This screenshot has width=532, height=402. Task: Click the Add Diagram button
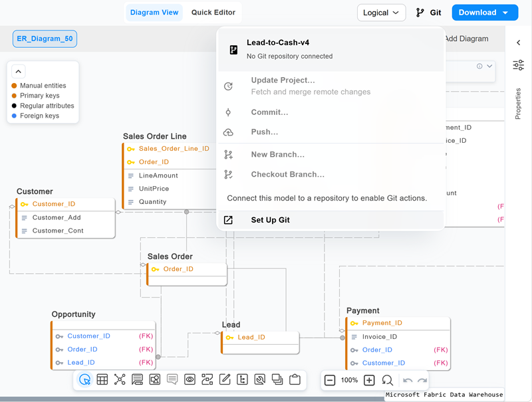click(466, 39)
